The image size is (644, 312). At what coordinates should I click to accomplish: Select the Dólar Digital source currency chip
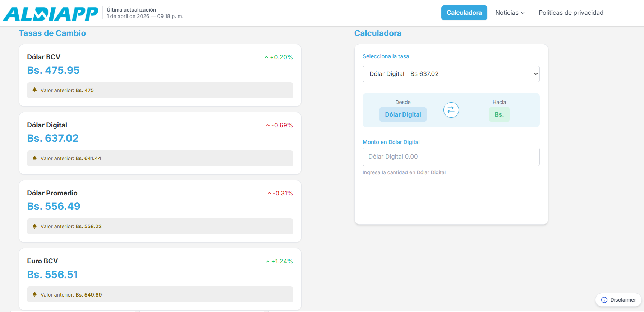[x=403, y=114]
